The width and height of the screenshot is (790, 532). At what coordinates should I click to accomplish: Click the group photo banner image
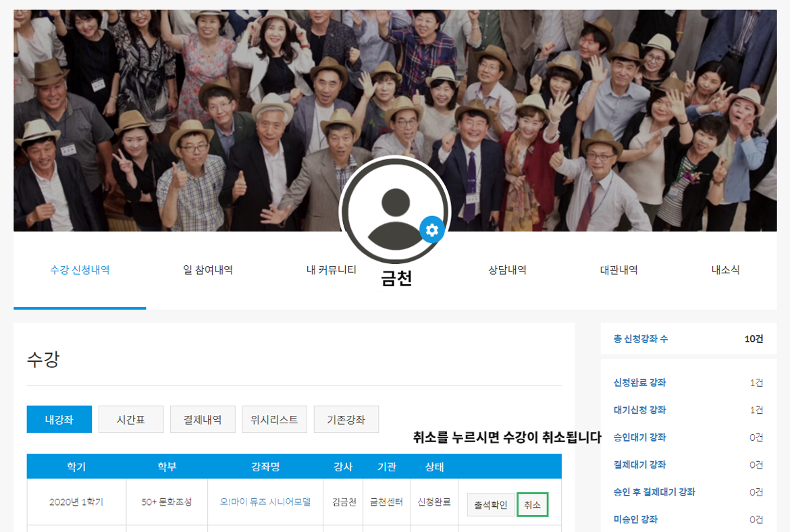tap(169, 101)
